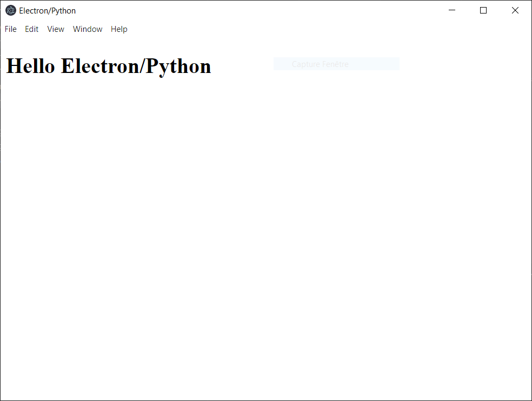532x401 pixels.
Task: Open the View menu
Action: coord(55,29)
